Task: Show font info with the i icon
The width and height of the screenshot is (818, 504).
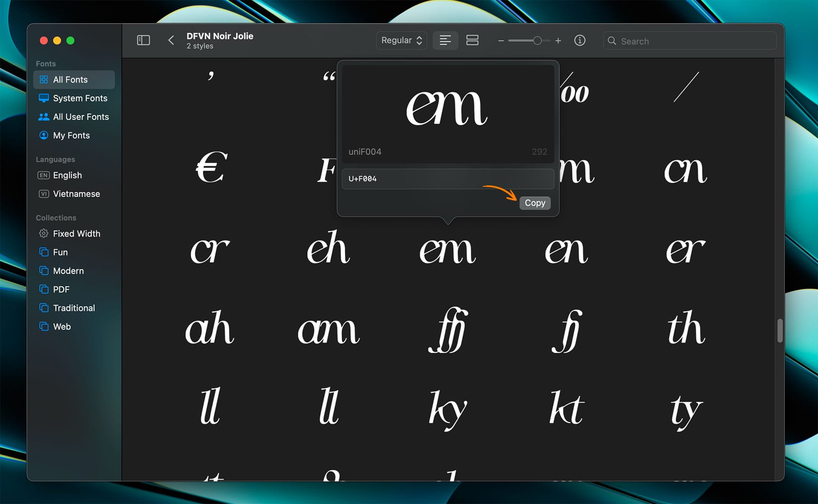Action: (x=579, y=40)
